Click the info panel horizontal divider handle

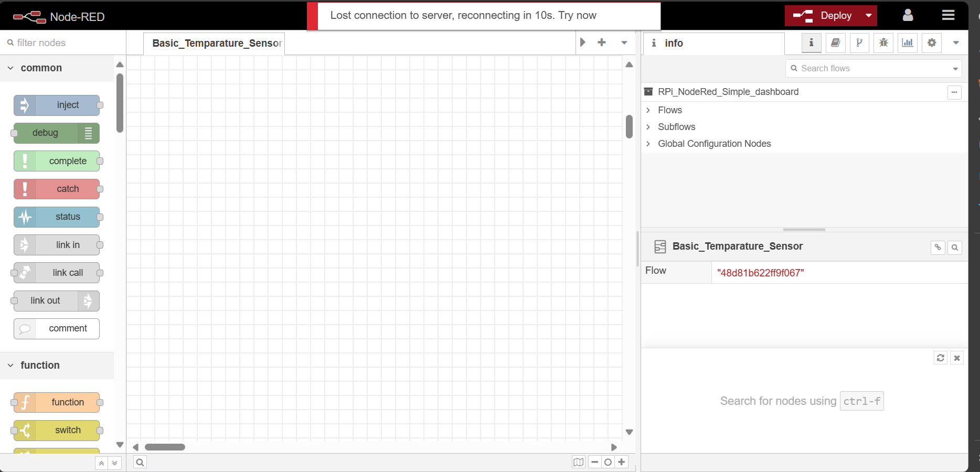pos(804,230)
